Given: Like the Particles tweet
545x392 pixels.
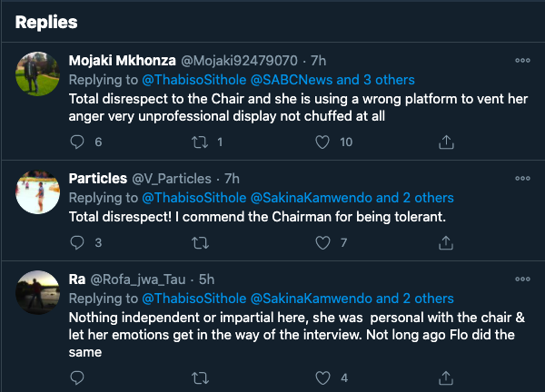Looking at the screenshot, I should (321, 243).
